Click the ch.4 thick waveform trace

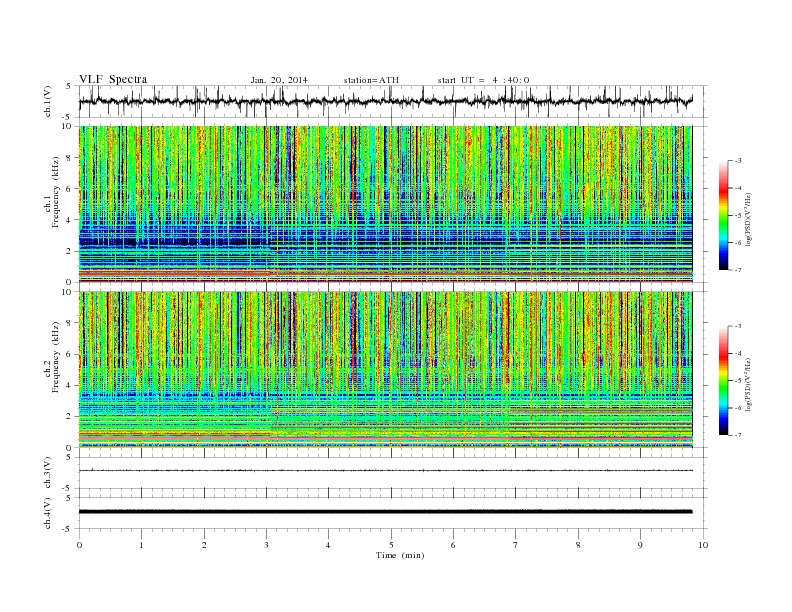pos(386,512)
